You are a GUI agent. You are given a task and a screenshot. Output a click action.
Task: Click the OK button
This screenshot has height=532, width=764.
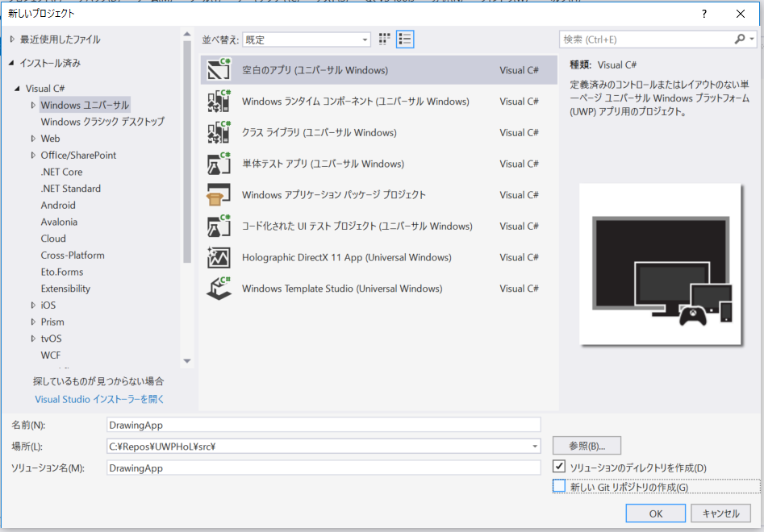tap(655, 513)
